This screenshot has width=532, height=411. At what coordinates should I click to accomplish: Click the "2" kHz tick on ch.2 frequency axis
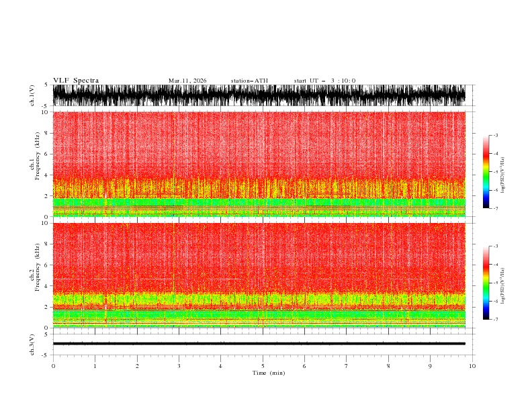pos(47,307)
